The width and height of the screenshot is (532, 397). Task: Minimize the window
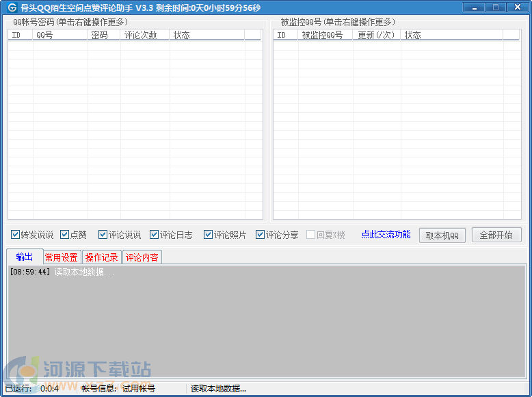tap(474, 7)
